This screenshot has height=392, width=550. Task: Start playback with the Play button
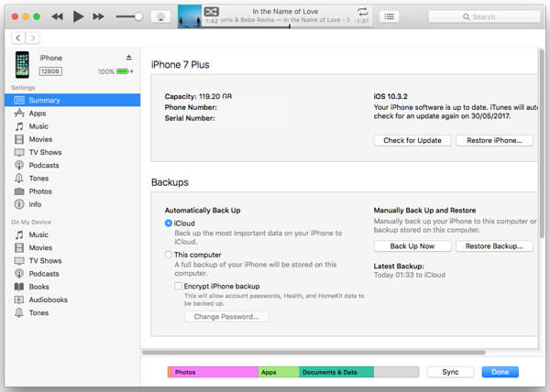point(78,16)
